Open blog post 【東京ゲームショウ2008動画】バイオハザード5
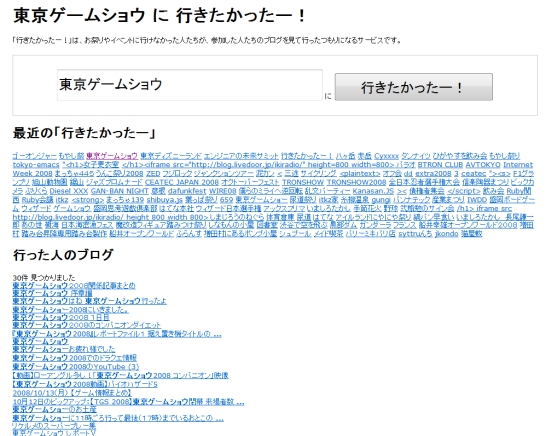The height and width of the screenshot is (436, 550). pos(85,384)
